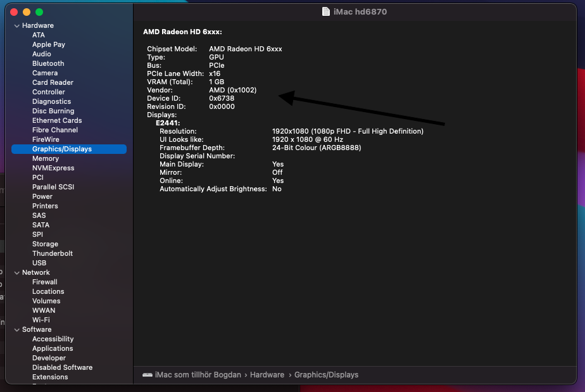Click Network section label in sidebar
Image resolution: width=585 pixels, height=392 pixels.
click(x=36, y=272)
